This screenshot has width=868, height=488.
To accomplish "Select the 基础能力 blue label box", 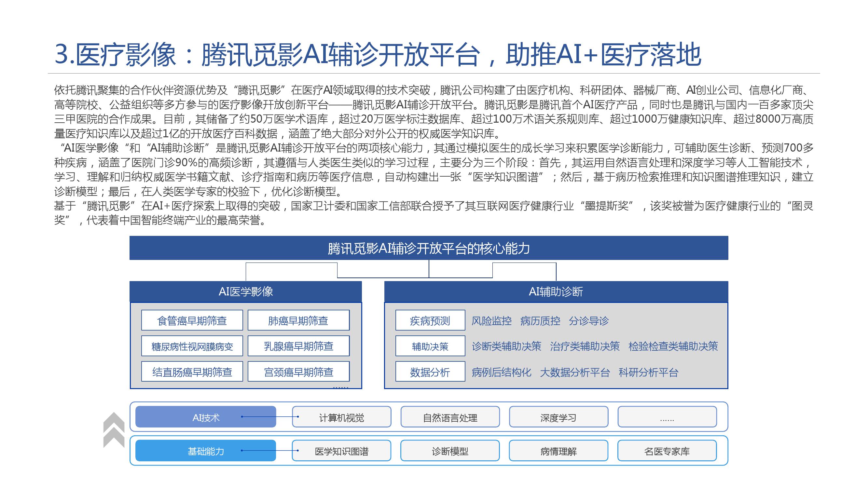I will (206, 451).
